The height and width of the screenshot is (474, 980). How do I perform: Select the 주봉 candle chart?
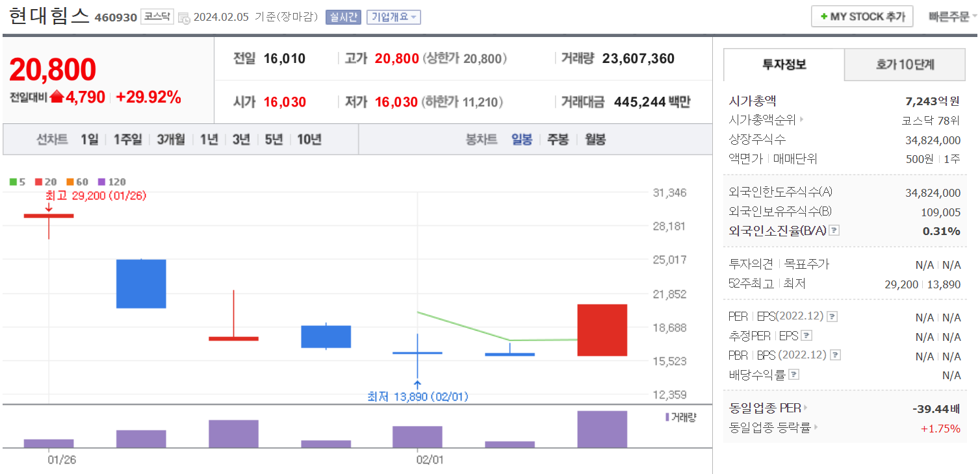coord(558,140)
